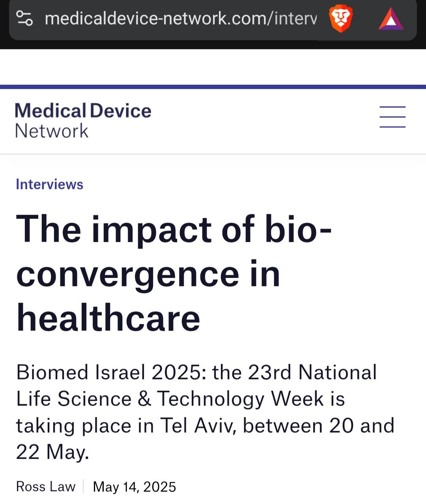
Task: Open the Brave Rewards triangle icon
Action: click(390, 19)
